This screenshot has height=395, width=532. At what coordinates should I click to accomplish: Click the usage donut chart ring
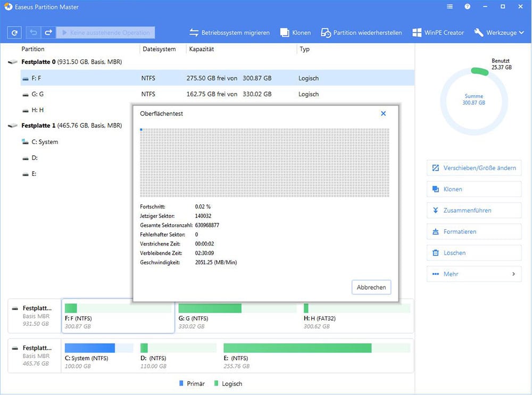click(x=474, y=102)
